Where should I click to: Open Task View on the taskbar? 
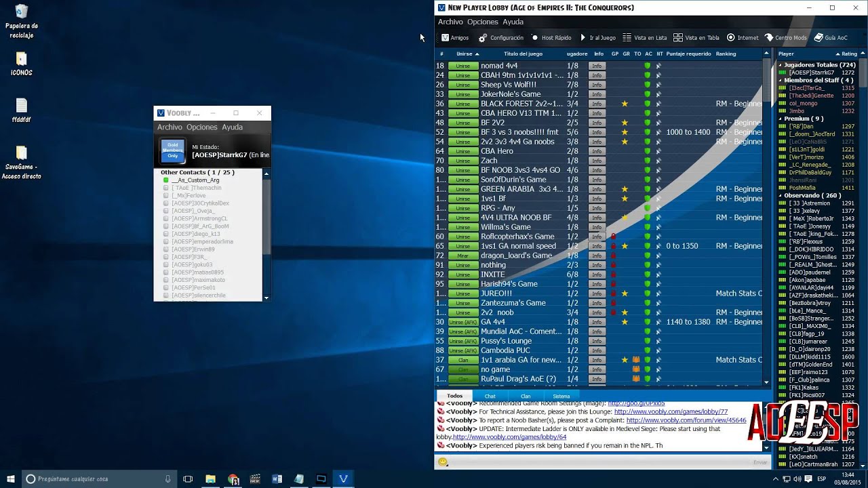coord(189,479)
